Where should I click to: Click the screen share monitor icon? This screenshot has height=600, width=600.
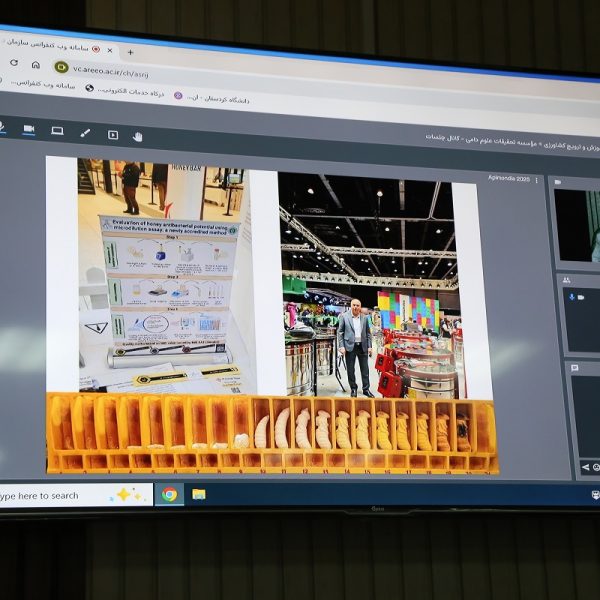point(57,131)
